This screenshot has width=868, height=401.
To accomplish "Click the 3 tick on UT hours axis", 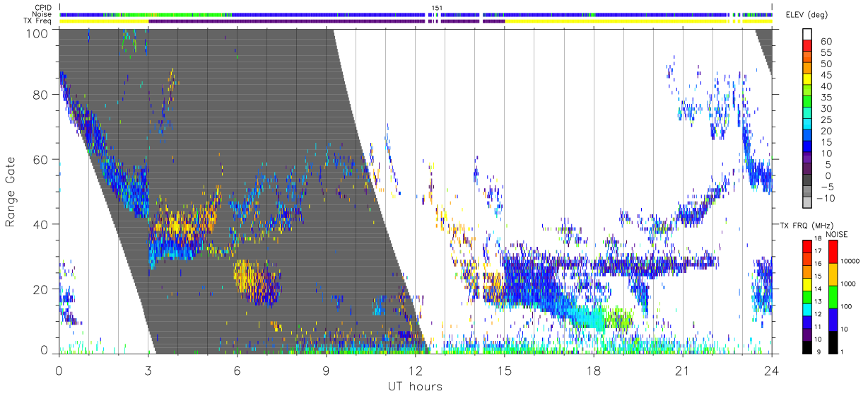I will [x=148, y=371].
